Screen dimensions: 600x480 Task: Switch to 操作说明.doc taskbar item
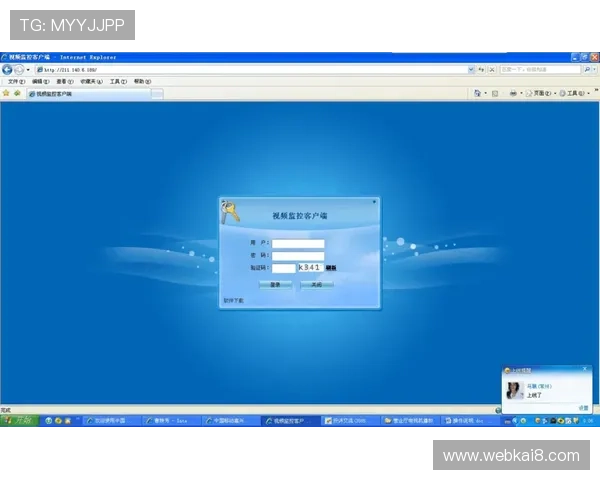pos(470,421)
